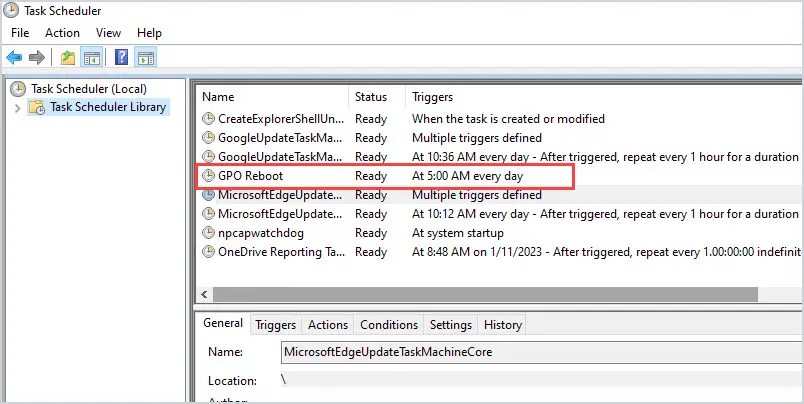Click the clock icon of GPO Reboot task
The width and height of the screenshot is (804, 404).
[208, 176]
